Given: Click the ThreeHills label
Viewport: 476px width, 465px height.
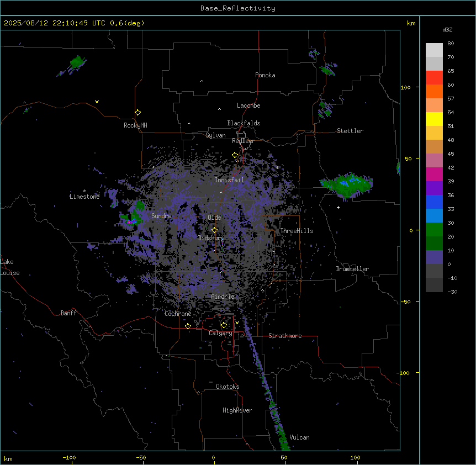Looking at the screenshot, I should (x=297, y=231).
